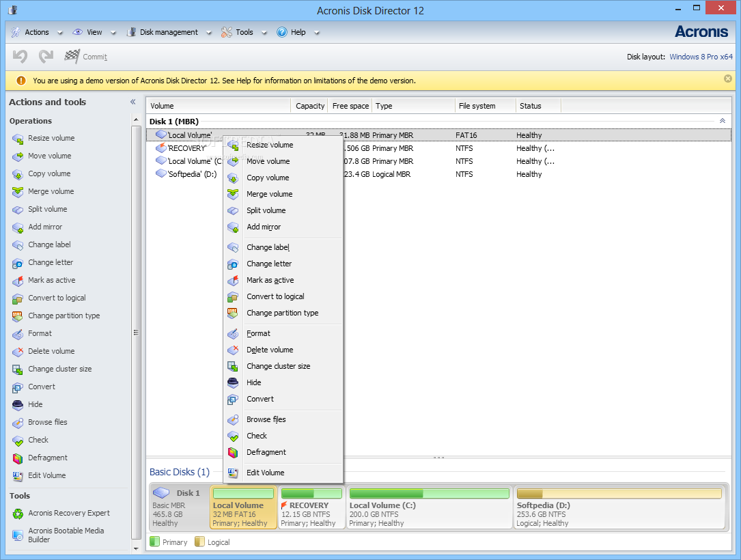Click Browse files icon in context menu
Screen dimensions: 741x560
tap(233, 419)
